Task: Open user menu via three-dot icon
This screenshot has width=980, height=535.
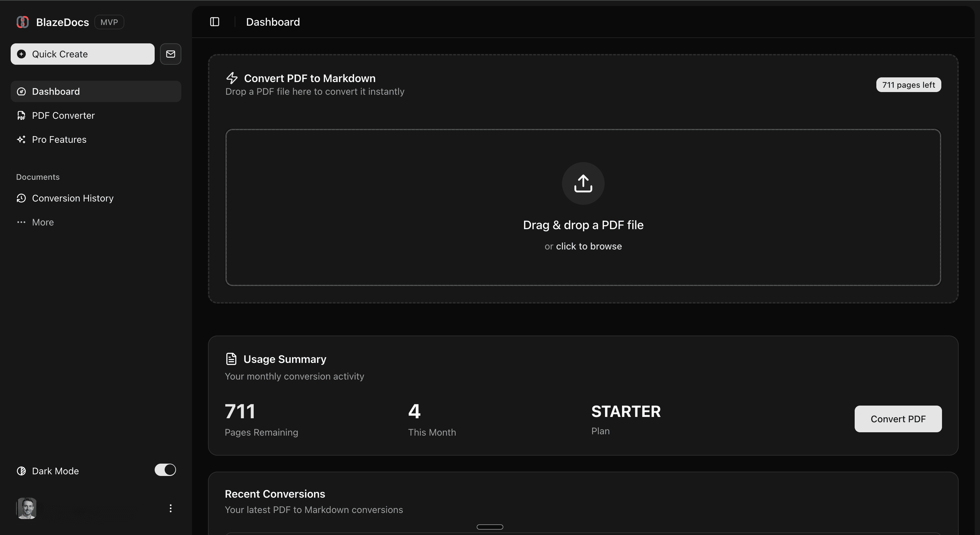Action: point(170,508)
